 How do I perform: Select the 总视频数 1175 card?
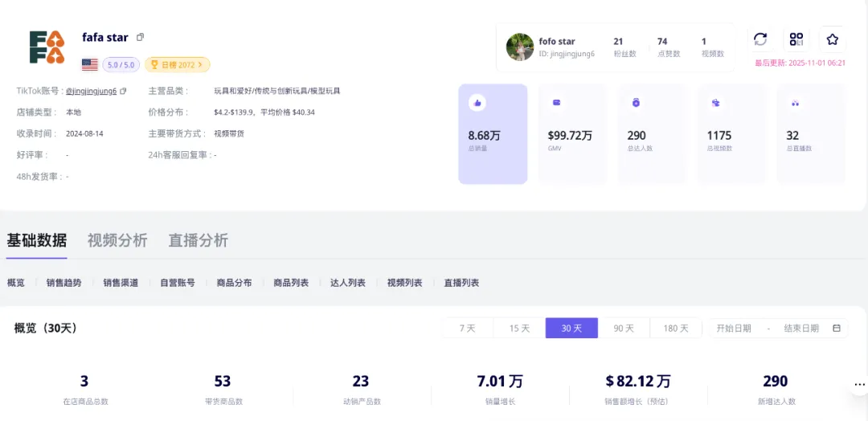[732, 134]
